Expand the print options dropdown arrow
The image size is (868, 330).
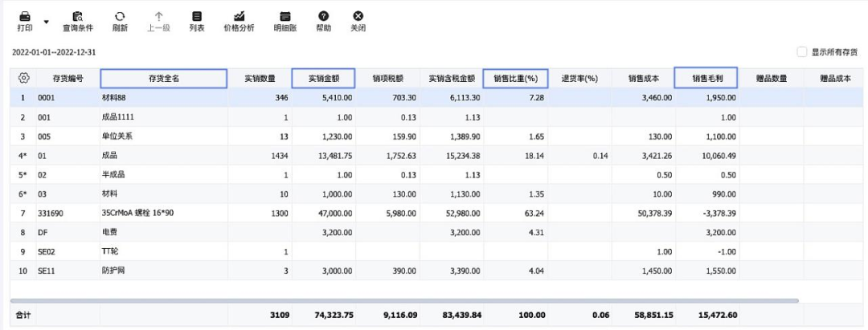[x=46, y=22]
